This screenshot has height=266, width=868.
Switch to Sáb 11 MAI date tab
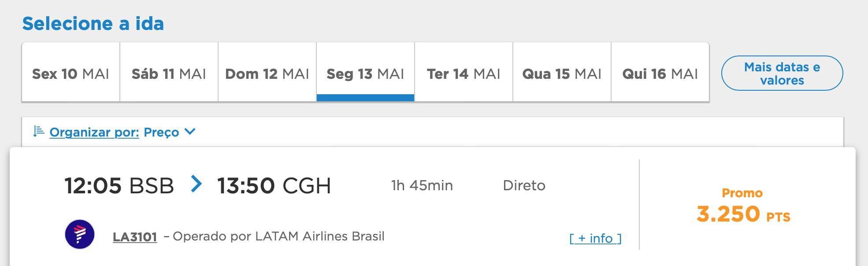[x=169, y=72]
